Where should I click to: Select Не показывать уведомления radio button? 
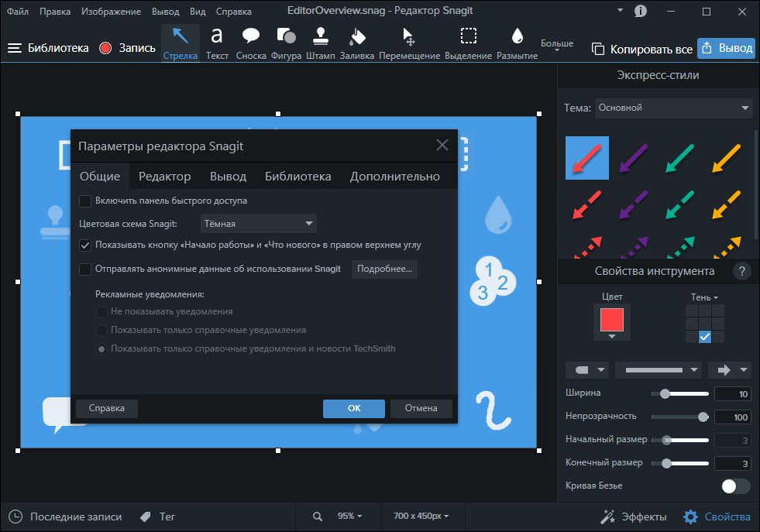[x=101, y=311]
